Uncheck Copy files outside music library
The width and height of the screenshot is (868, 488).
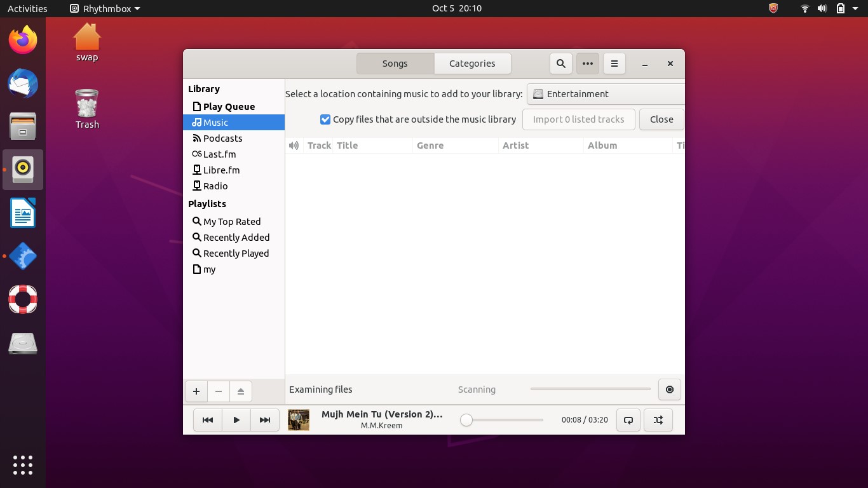(325, 119)
